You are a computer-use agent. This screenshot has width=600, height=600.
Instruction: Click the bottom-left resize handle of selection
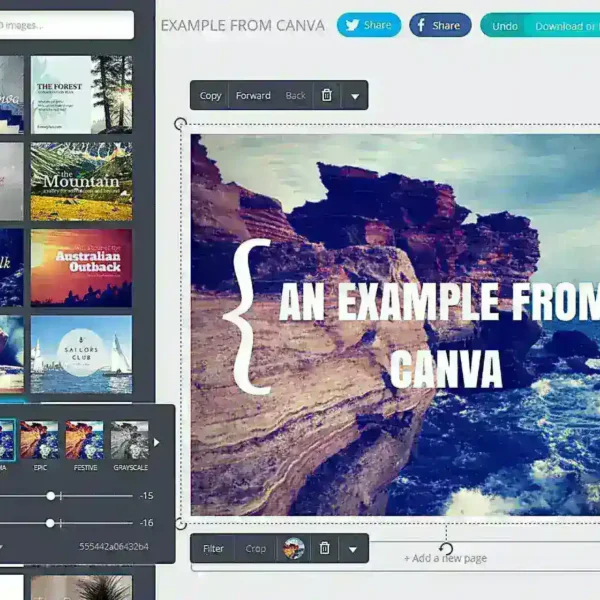coord(181,523)
